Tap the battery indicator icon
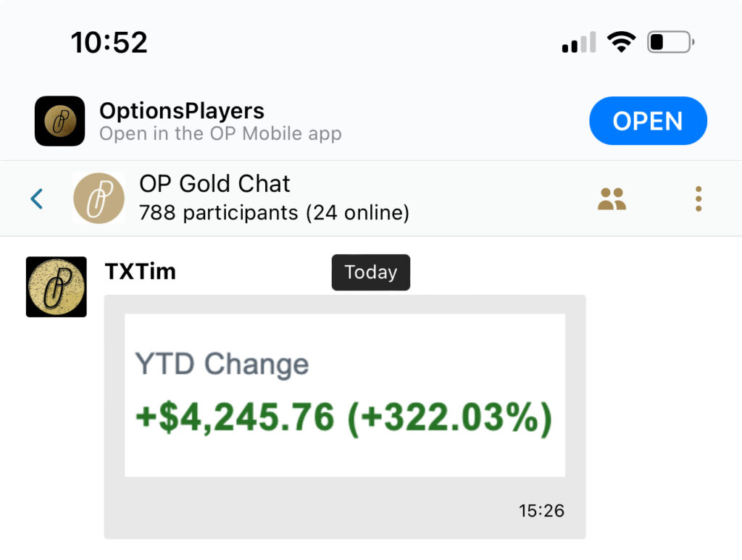The image size is (742, 560). 670,43
